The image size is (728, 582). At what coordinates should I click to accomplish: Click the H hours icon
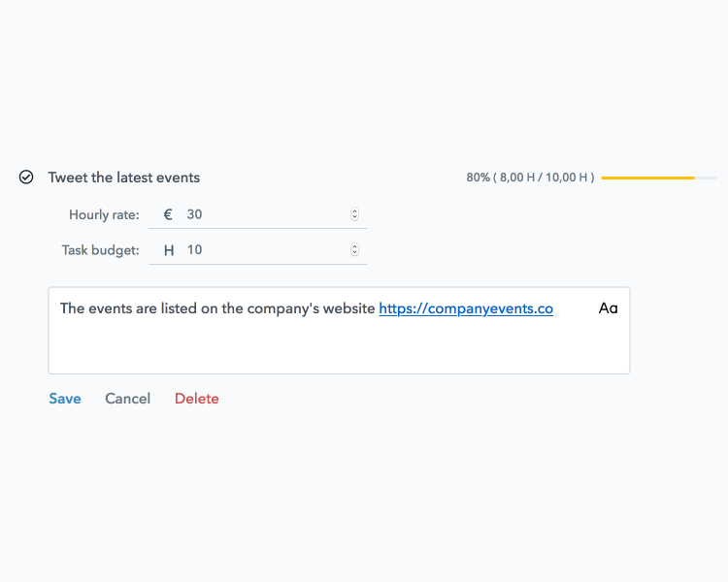tap(169, 250)
